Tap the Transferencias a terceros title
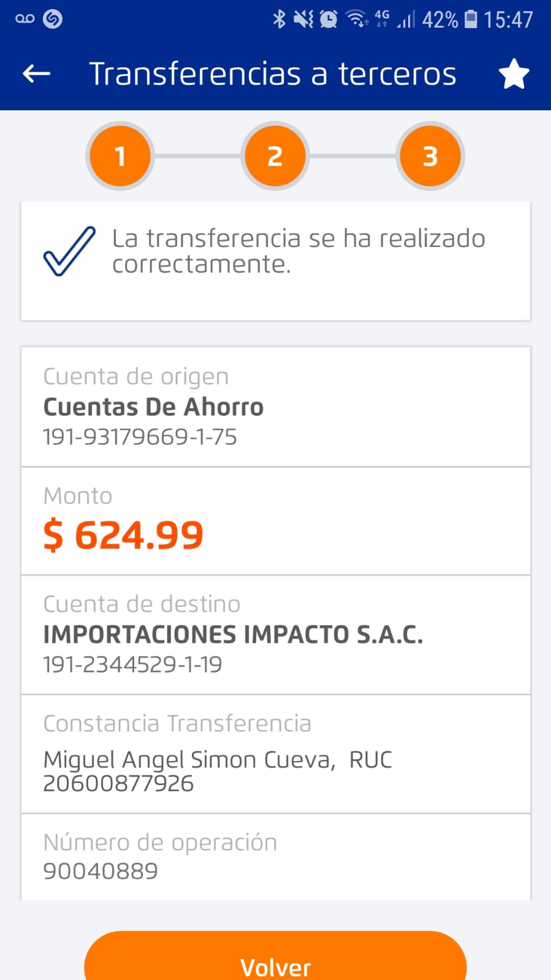 pyautogui.click(x=273, y=74)
